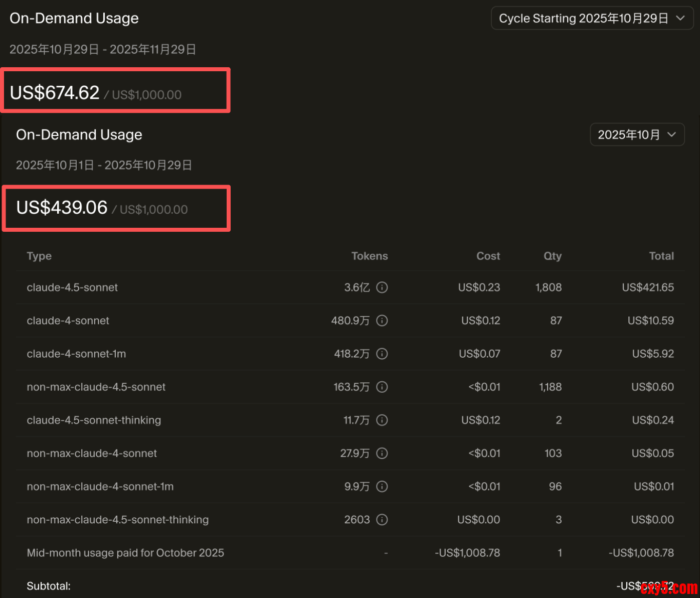
Task: Click info icon for claude-4.5-sonnet-thinking tokens
Action: tap(382, 420)
